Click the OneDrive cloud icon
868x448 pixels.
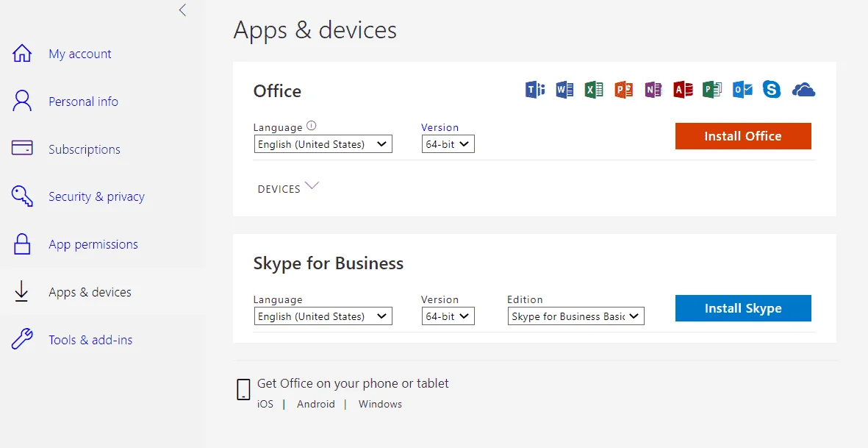point(803,90)
